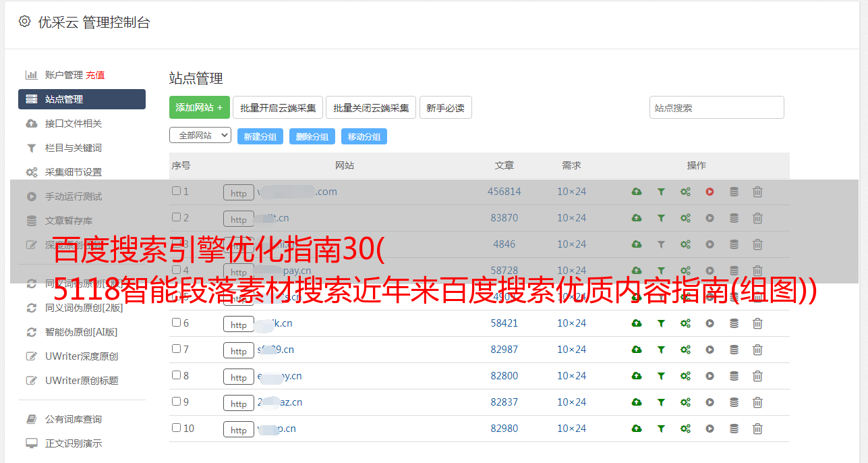Click the 批量开启云端采集 button
Viewport: 868px width, 463px height.
tap(278, 107)
